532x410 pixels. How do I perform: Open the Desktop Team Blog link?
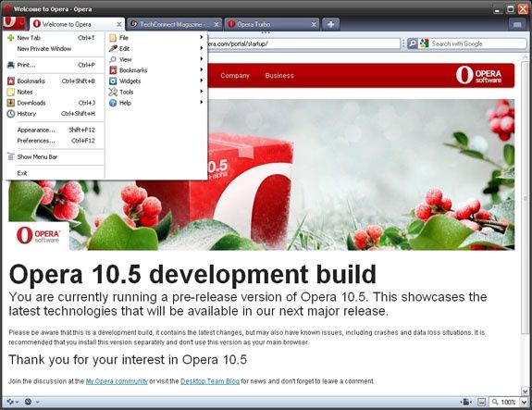[x=210, y=381]
